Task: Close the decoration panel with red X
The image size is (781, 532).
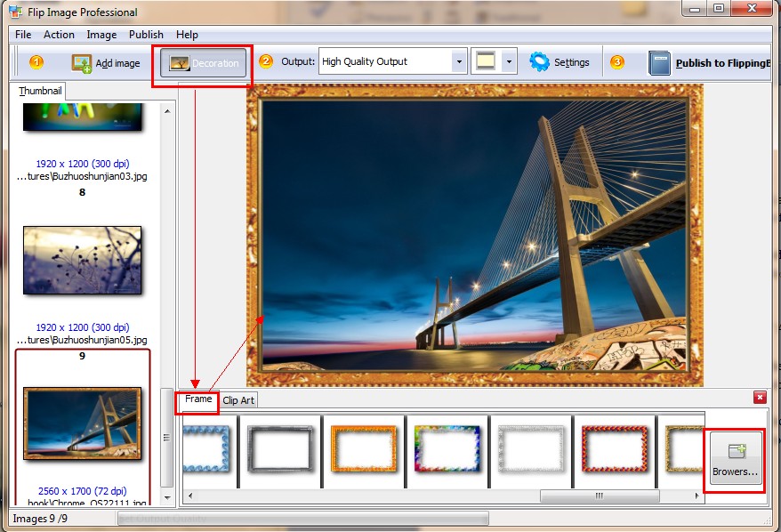Action: click(760, 398)
